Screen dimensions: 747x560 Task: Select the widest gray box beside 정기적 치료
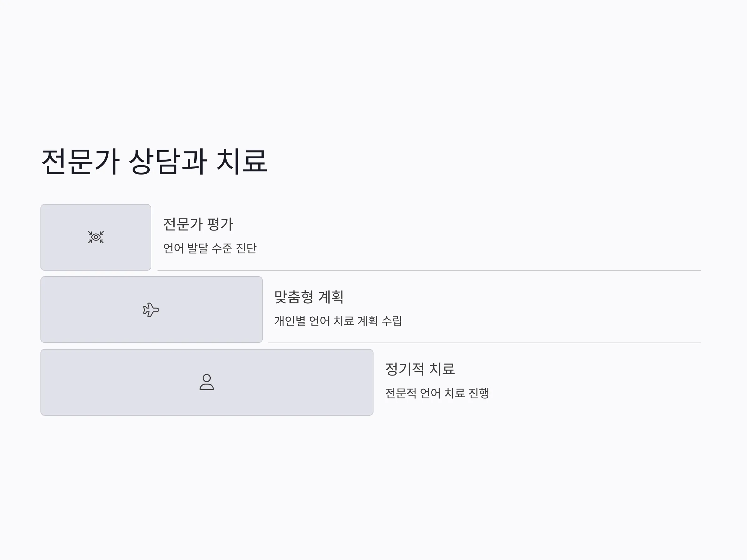[x=207, y=382]
